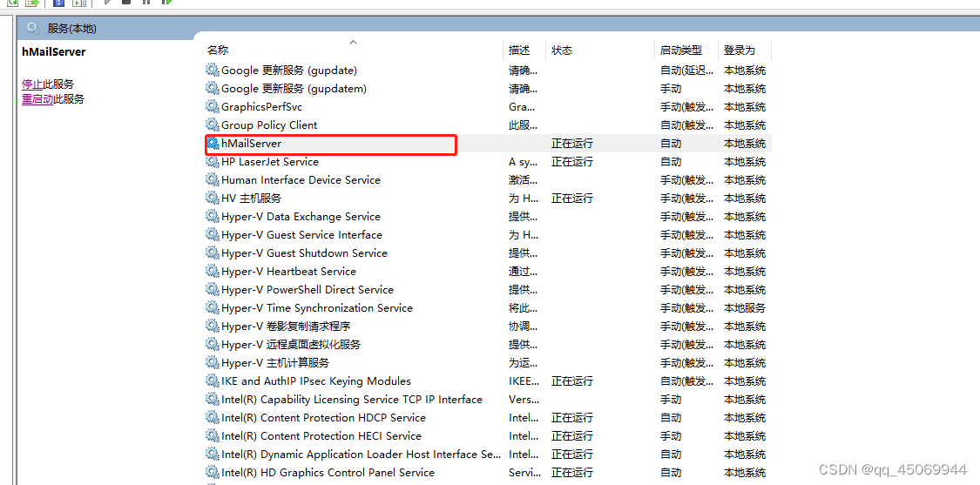The image size is (980, 485).
Task: Select the Intel(R) HD Graphics Control Panel icon
Action: (x=213, y=472)
